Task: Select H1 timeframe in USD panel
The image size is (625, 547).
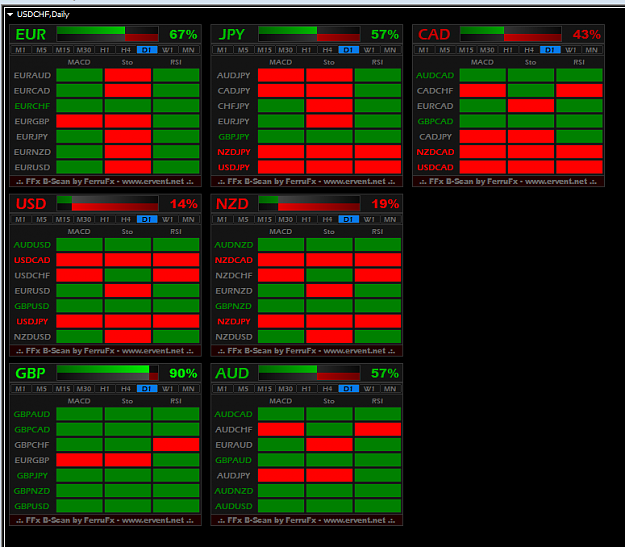Action: click(x=105, y=219)
